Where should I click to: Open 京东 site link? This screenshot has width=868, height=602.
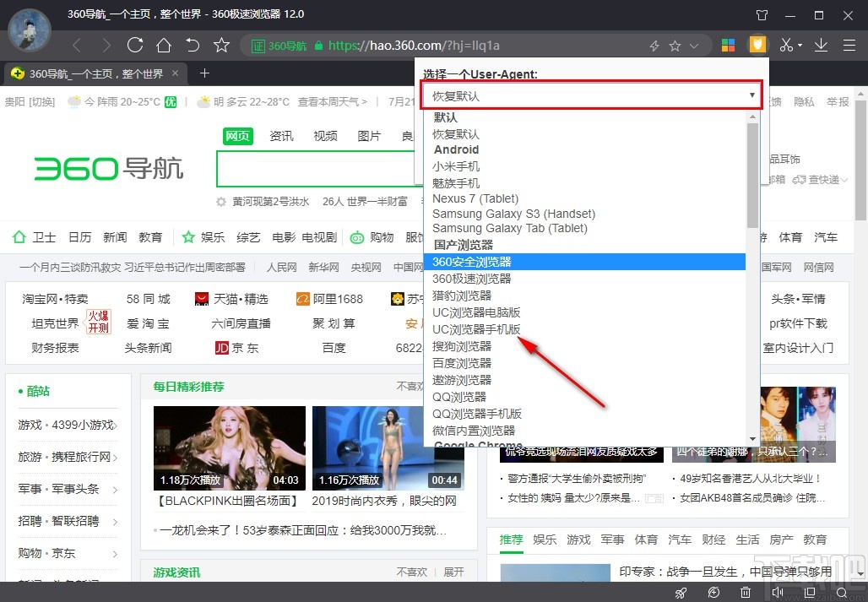237,348
